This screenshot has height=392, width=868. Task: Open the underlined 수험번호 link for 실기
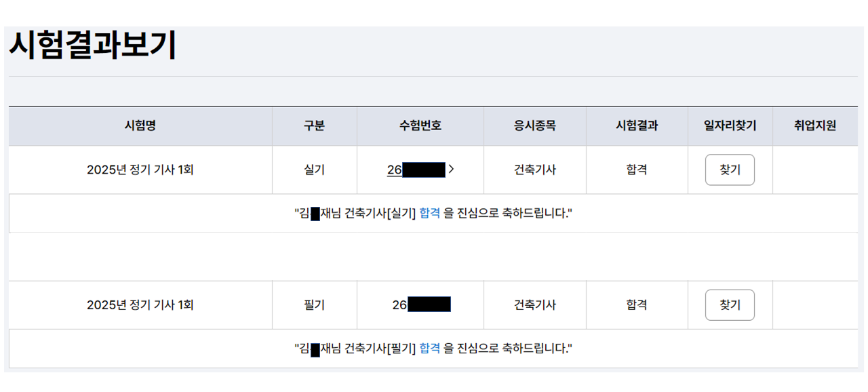(416, 170)
